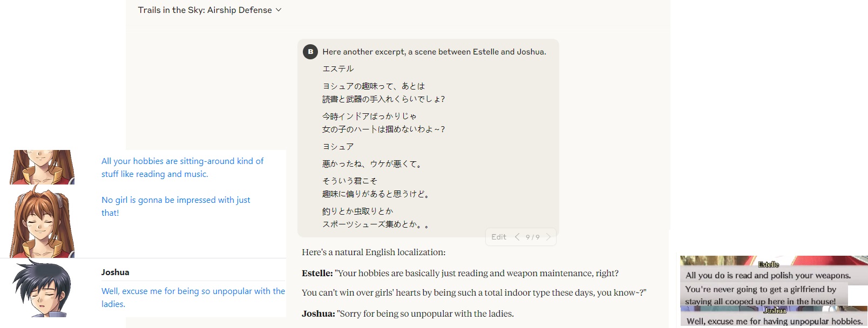Click "Here's a natural English localization" text

click(374, 252)
